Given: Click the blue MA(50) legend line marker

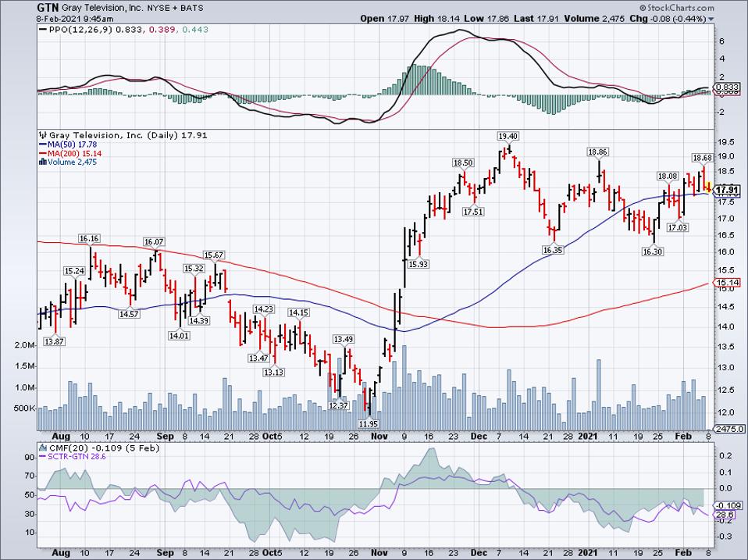Looking at the screenshot, I should click(42, 144).
